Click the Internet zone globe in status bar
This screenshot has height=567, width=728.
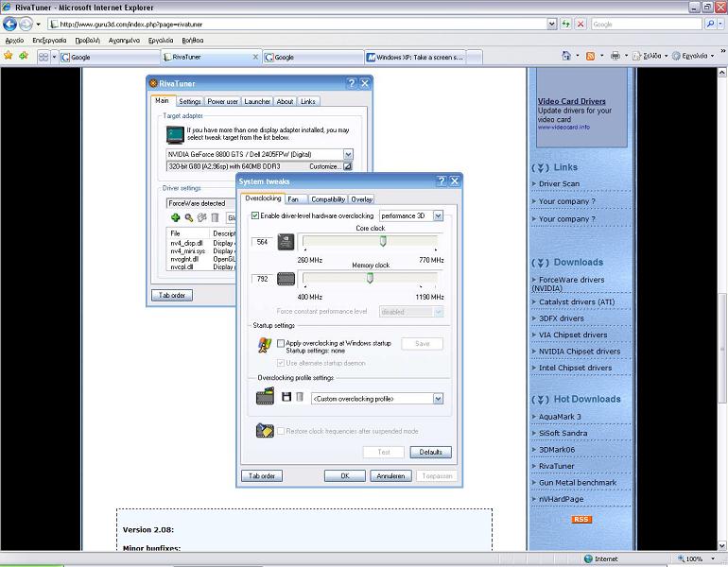pyautogui.click(x=588, y=558)
